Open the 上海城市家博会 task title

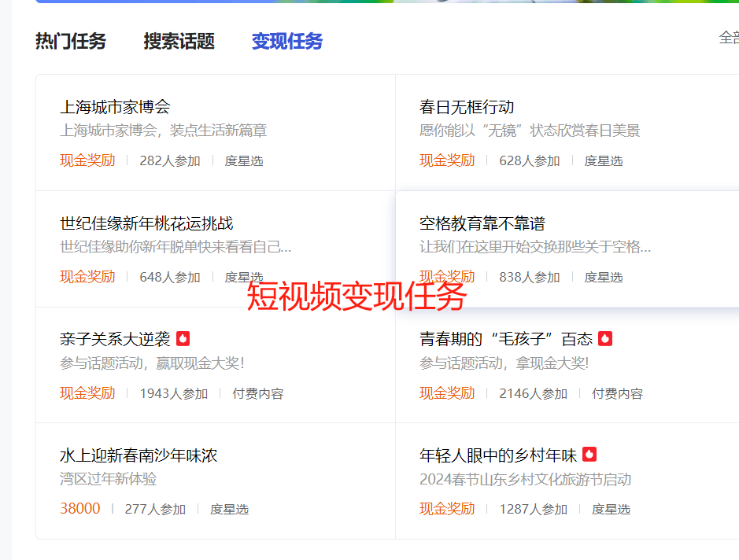115,107
